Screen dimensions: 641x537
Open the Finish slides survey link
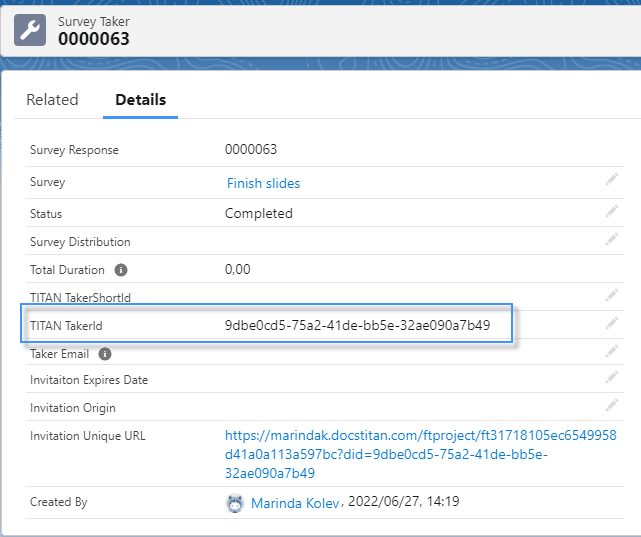(263, 183)
